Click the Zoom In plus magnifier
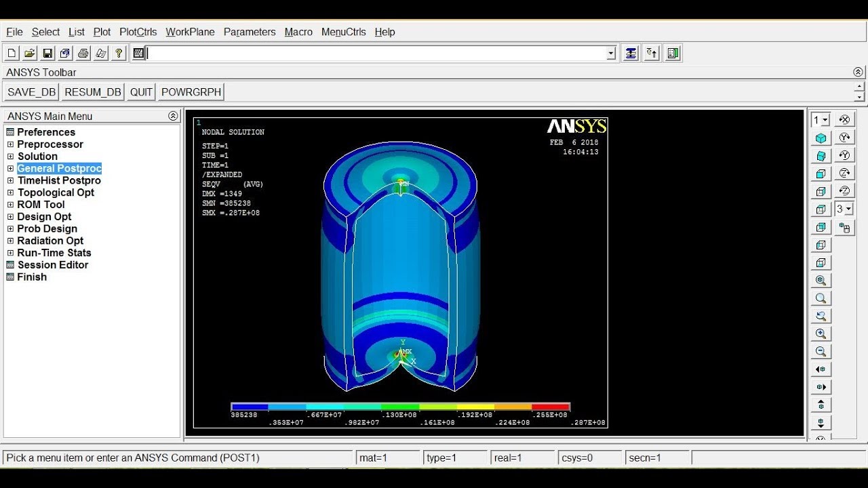Image resolution: width=868 pixels, height=488 pixels. pyautogui.click(x=821, y=333)
